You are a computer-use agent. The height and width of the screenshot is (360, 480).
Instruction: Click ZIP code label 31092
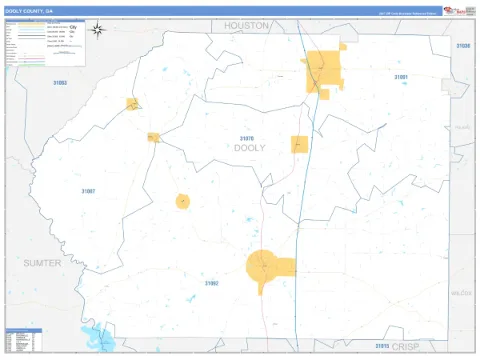(x=212, y=283)
